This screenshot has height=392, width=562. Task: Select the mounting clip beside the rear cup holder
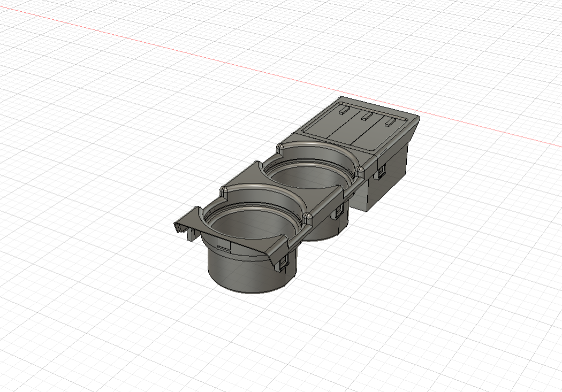[x=338, y=213]
